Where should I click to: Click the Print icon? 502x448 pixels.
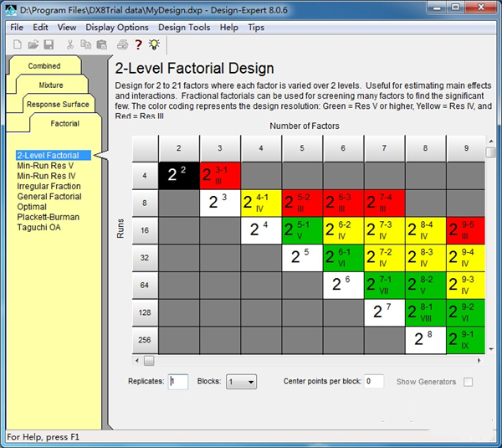[x=121, y=44]
